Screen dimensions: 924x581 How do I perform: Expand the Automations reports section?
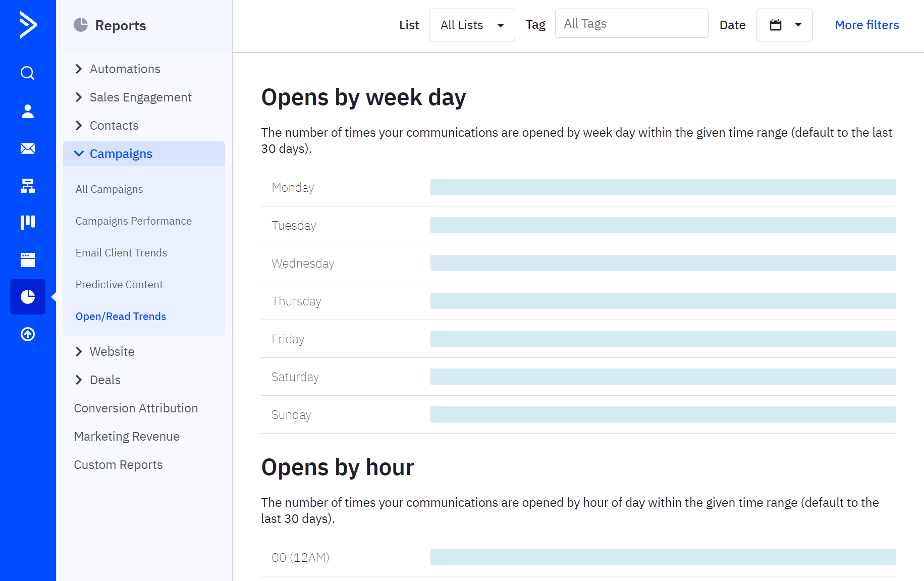pyautogui.click(x=117, y=69)
